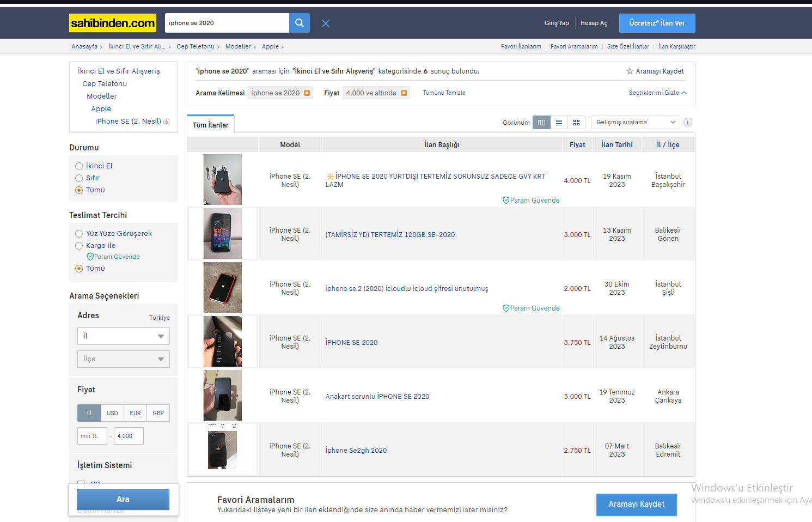Click the search magnifier button
Screen dimensions: 812x522
click(x=300, y=23)
